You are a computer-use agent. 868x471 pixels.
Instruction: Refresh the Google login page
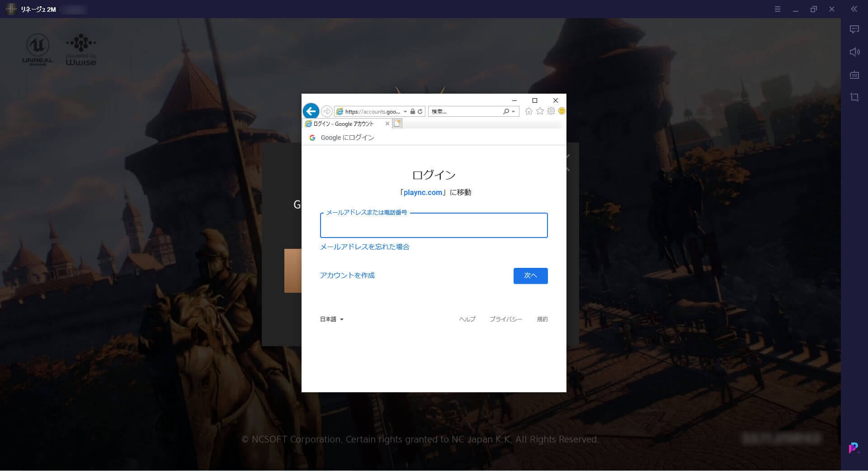tap(420, 111)
